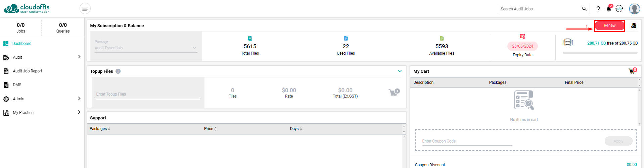Screen dimensions: 644x168
Task: Add topup files to cart icon
Action: point(394,92)
